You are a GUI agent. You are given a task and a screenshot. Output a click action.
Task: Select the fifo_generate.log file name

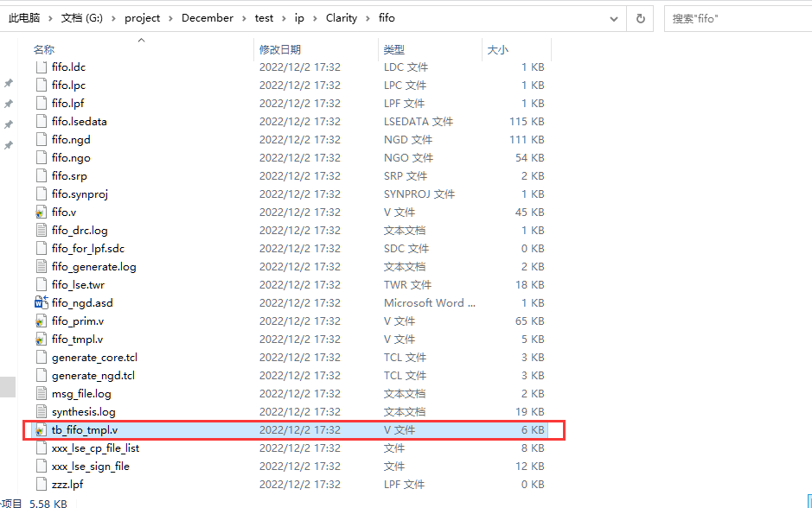[x=93, y=267]
